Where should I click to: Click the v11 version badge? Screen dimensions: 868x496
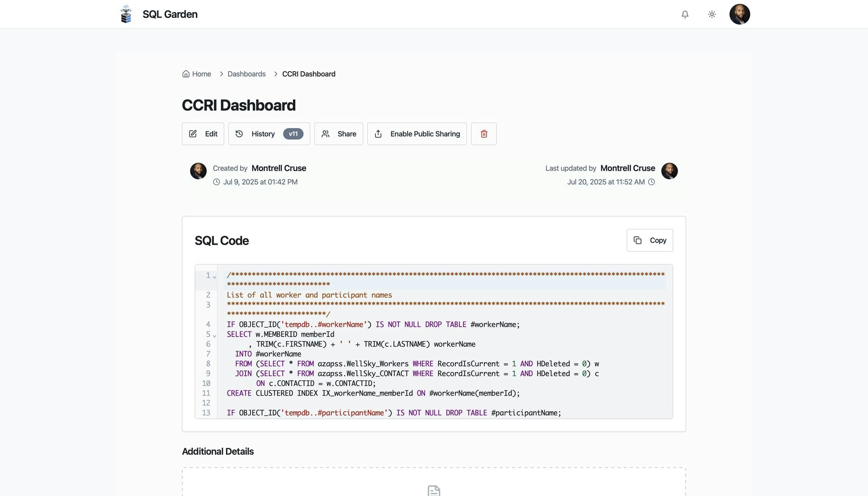coord(293,134)
